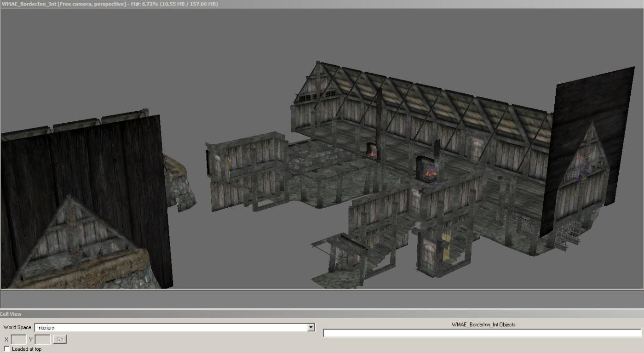This screenshot has height=353, width=644.
Task: Select the Interiors world space combo box
Action: [x=174, y=327]
